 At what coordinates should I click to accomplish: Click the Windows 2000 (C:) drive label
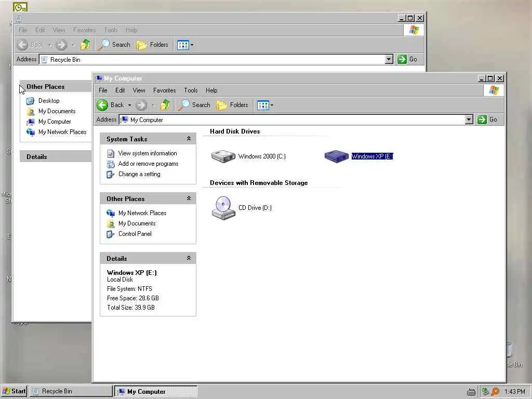click(262, 156)
